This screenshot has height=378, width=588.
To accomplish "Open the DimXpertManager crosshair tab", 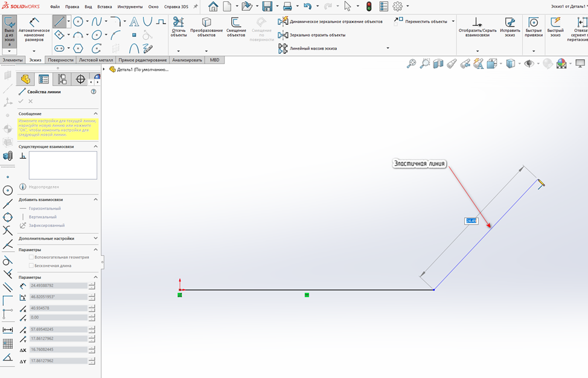I will click(80, 79).
